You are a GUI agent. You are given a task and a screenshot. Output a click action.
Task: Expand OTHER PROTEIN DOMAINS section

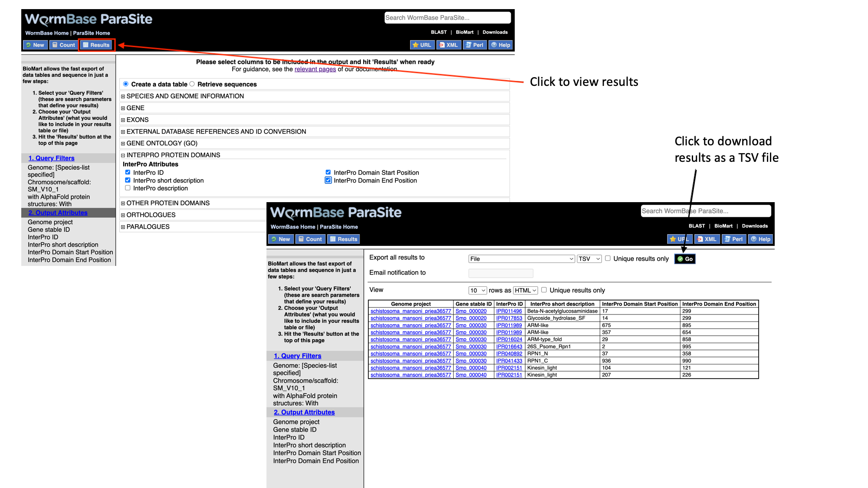pos(123,203)
